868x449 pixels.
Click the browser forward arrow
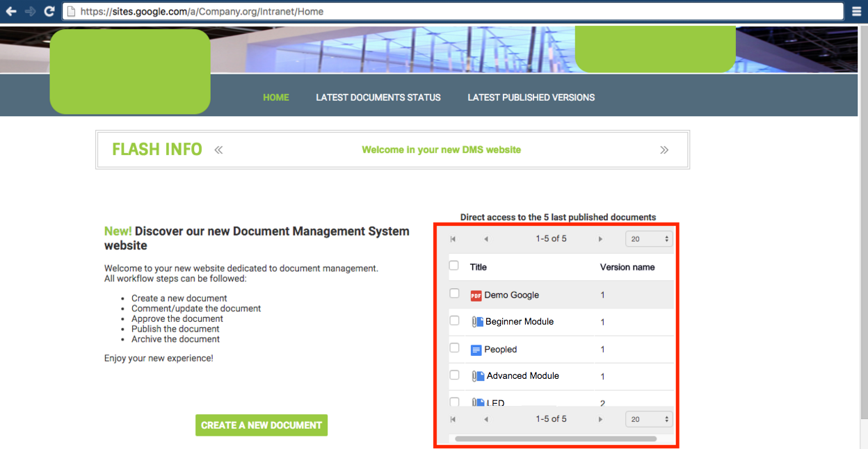click(x=30, y=11)
